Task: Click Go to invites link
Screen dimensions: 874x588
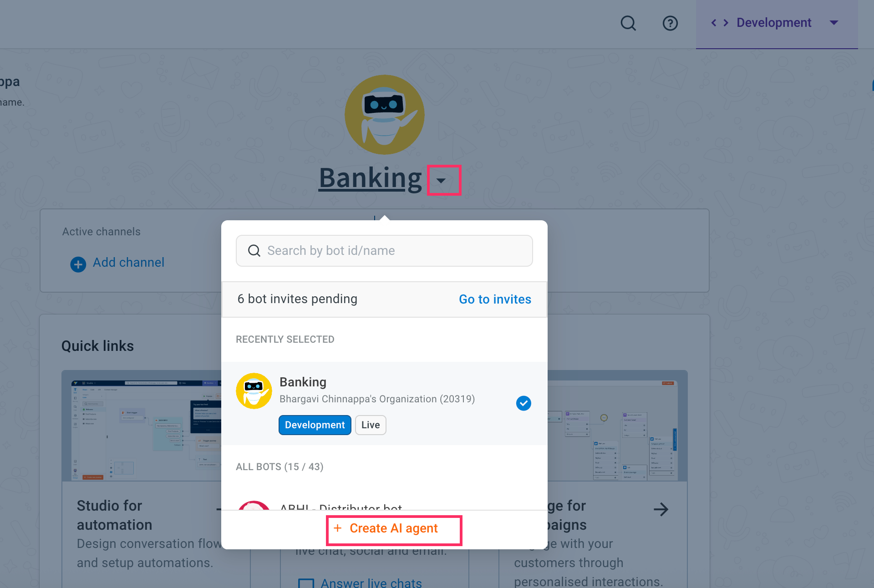Action: pyautogui.click(x=495, y=299)
